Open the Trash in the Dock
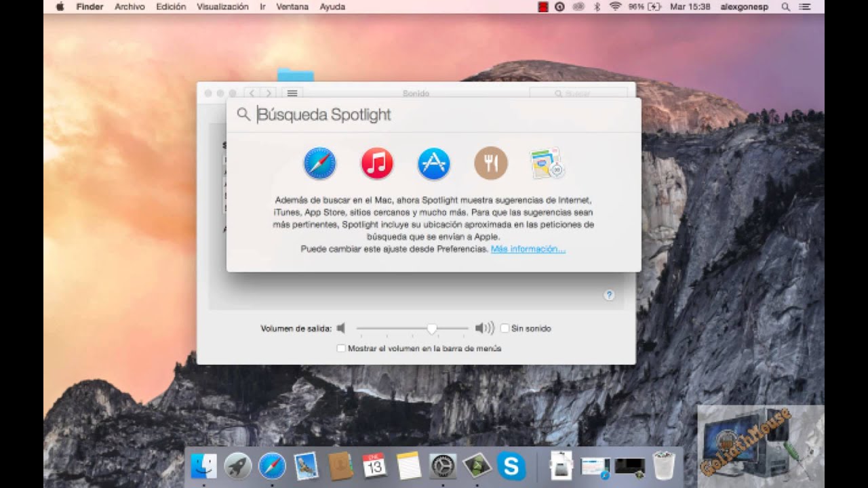868x488 pixels. click(x=664, y=466)
